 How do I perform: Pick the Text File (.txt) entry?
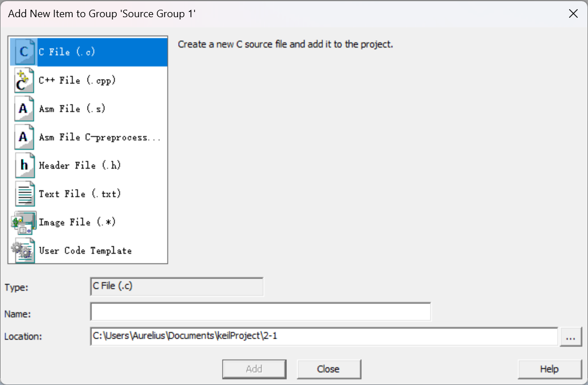80,194
